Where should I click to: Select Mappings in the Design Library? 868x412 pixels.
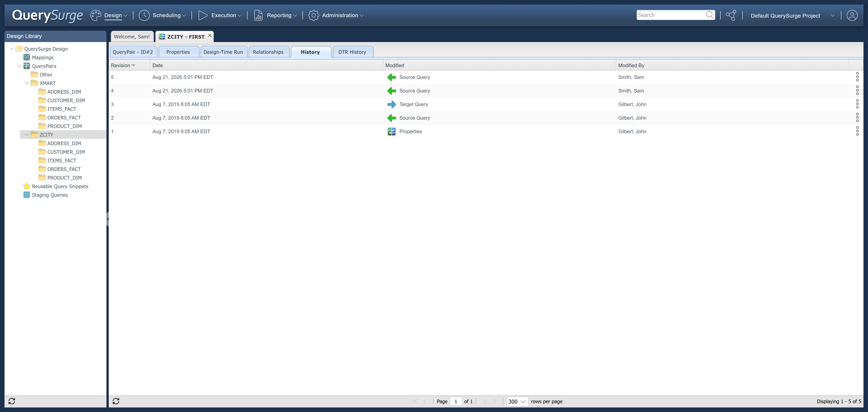click(x=42, y=57)
